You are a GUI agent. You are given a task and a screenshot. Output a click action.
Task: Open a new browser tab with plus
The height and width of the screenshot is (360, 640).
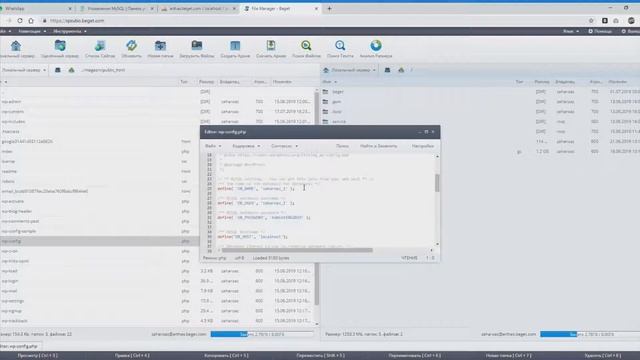[x=329, y=9]
